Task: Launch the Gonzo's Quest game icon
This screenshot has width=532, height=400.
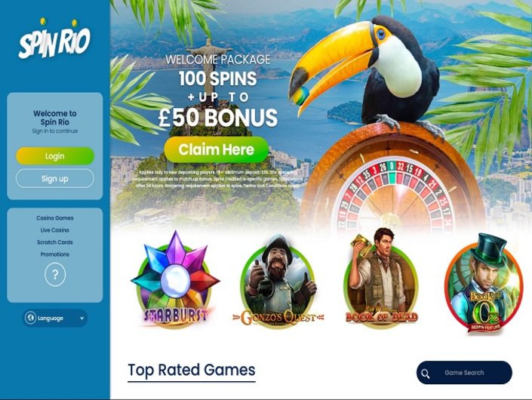Action: click(x=278, y=282)
